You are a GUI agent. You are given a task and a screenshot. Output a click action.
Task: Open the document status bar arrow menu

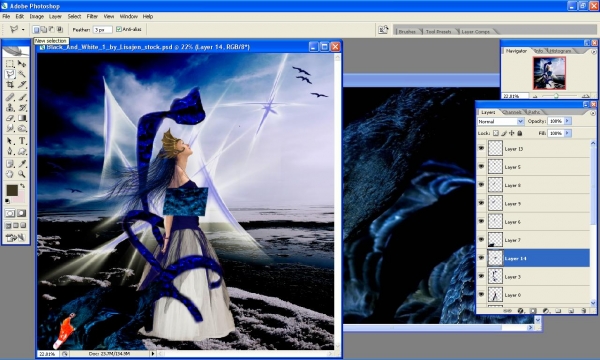coord(153,354)
